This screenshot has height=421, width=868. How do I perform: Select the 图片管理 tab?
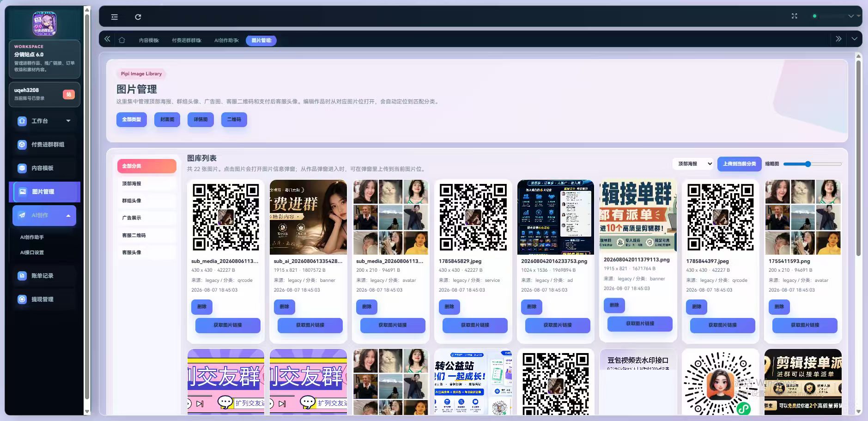pyautogui.click(x=261, y=41)
